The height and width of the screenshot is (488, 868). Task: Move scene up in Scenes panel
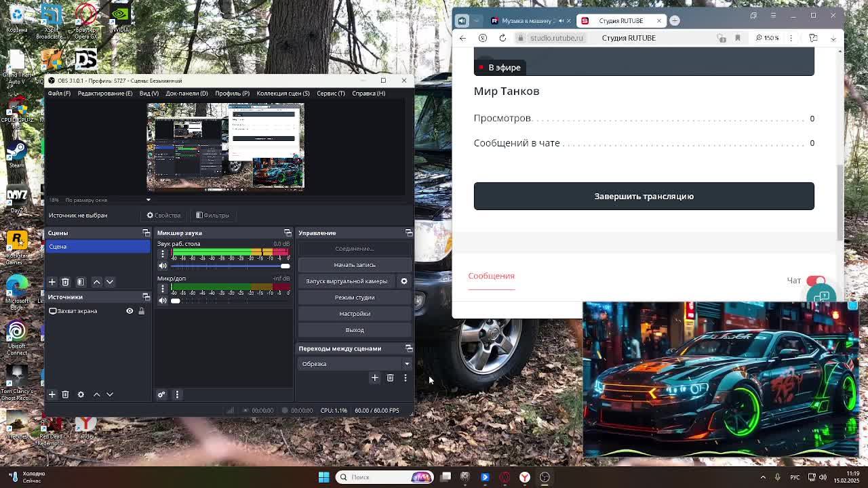point(96,282)
